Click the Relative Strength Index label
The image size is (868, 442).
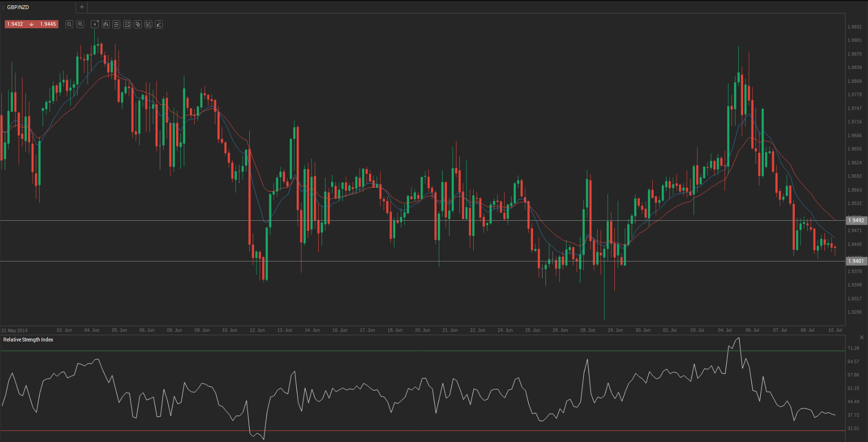[28, 340]
